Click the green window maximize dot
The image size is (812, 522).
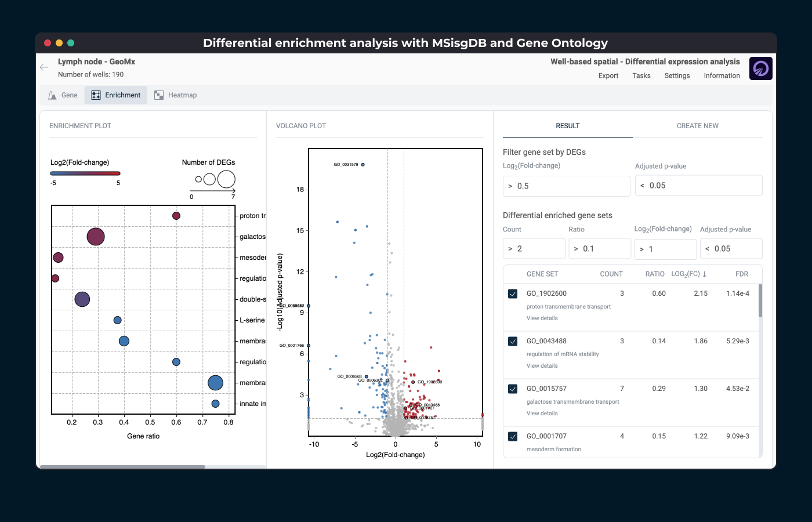click(71, 43)
